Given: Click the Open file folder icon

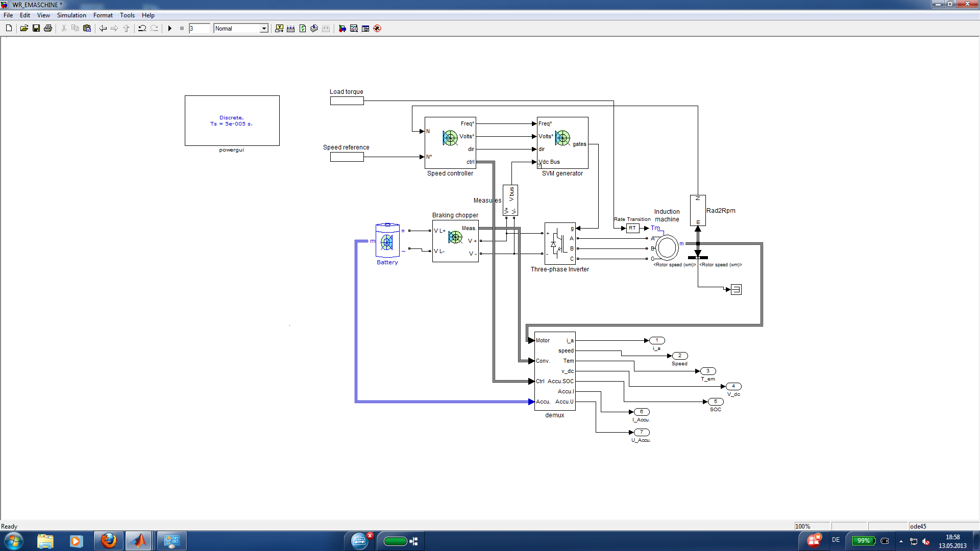Looking at the screenshot, I should pos(24,28).
